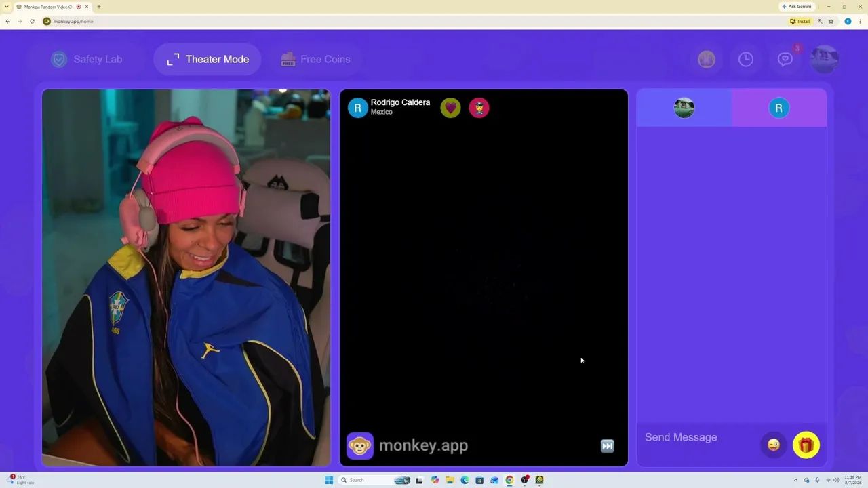Open microphone tray icon
The height and width of the screenshot is (488, 868).
817,480
